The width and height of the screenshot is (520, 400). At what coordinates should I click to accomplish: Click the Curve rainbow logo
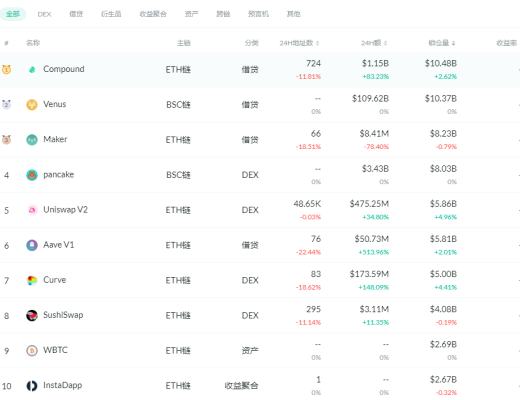click(32, 280)
